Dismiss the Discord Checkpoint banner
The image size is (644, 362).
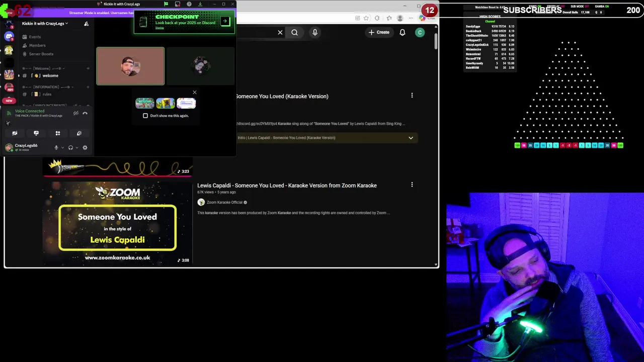coord(159,28)
